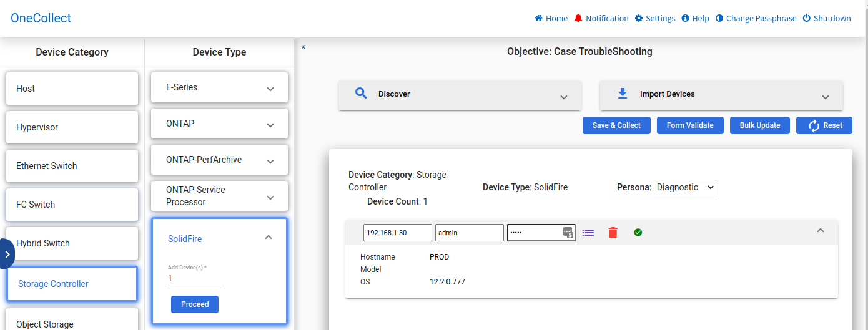Screen dimensions: 868x330
Task: Click the OneCollect logo link
Action: tap(41, 18)
